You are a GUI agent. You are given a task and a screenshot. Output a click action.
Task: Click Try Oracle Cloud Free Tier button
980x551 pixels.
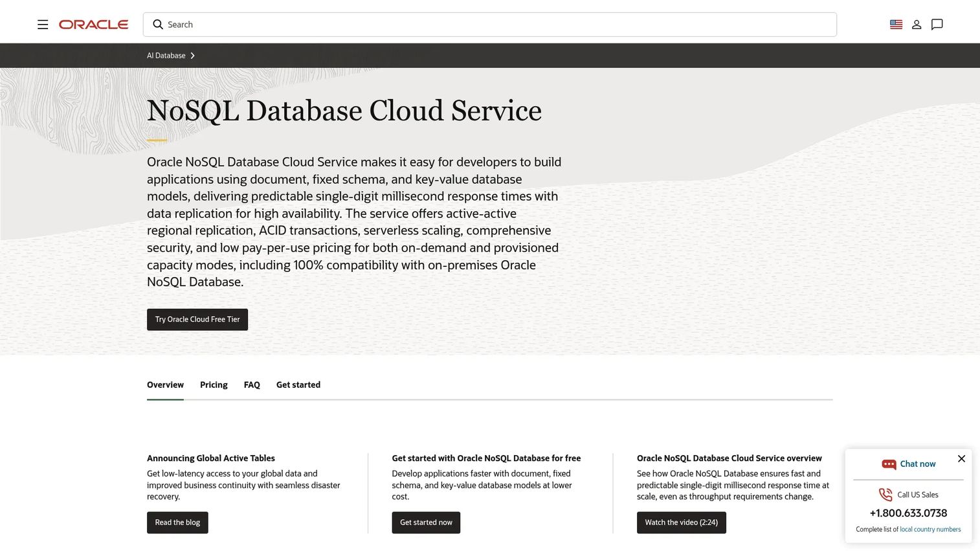click(197, 319)
